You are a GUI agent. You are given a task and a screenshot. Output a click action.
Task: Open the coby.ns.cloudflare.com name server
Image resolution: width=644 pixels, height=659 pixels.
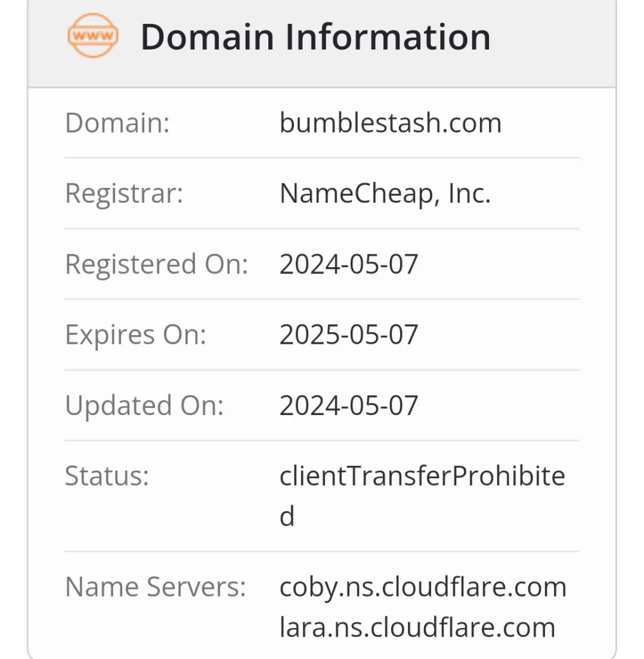423,587
